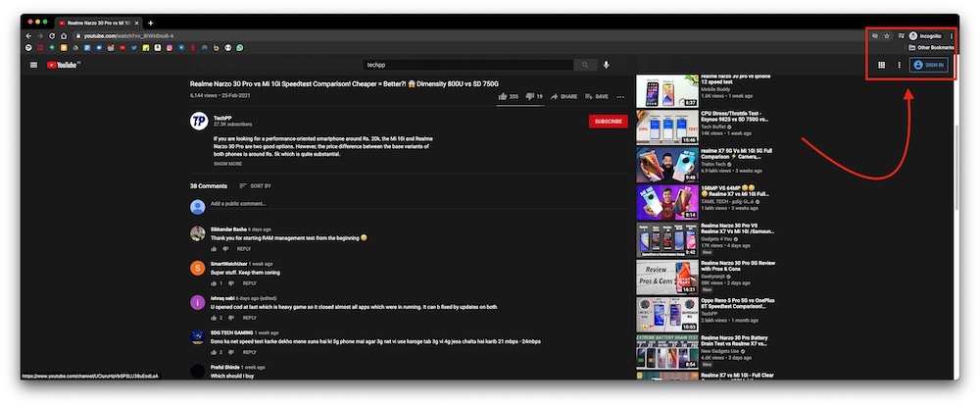Image resolution: width=980 pixels, height=407 pixels.
Task: Open Google Drive bookmark icon
Action: click(x=75, y=47)
